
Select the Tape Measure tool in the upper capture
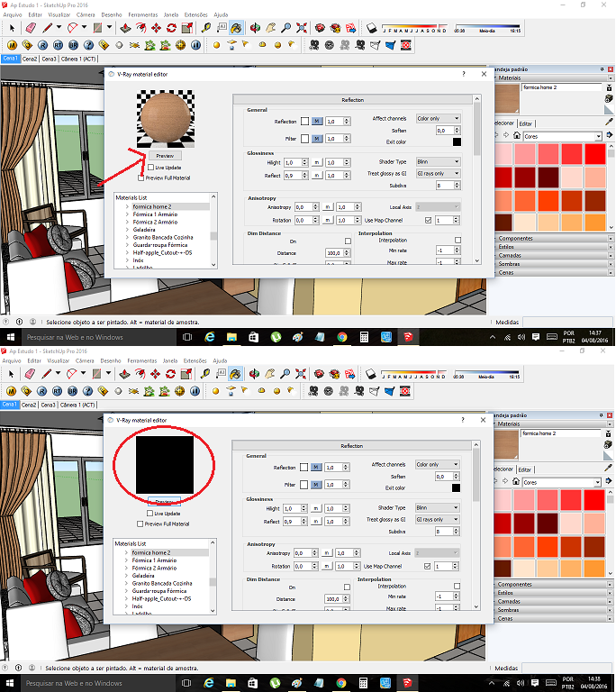coord(205,28)
